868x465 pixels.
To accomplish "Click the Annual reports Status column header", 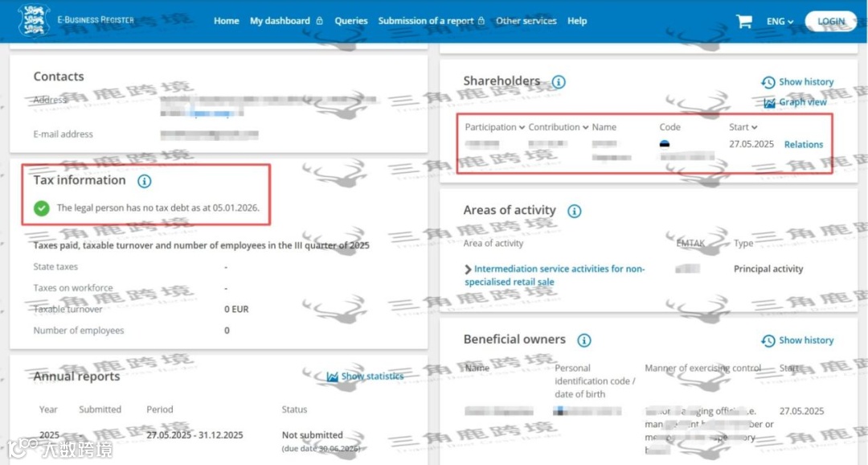I will pos(294,409).
